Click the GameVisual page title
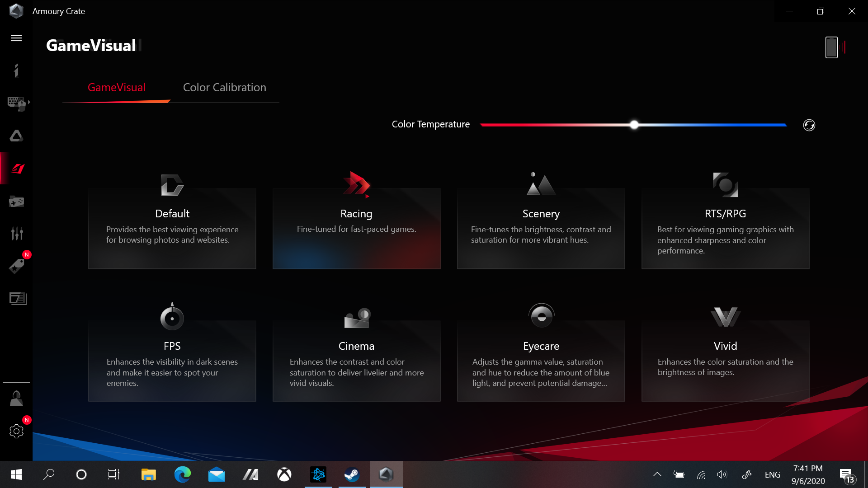Viewport: 868px width, 488px height. coord(91,46)
